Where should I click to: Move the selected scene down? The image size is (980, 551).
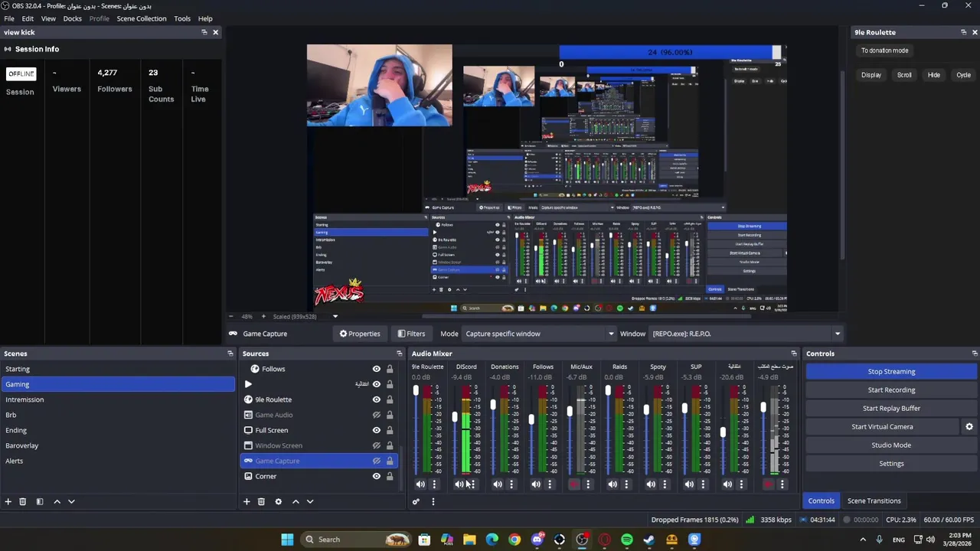tap(71, 501)
